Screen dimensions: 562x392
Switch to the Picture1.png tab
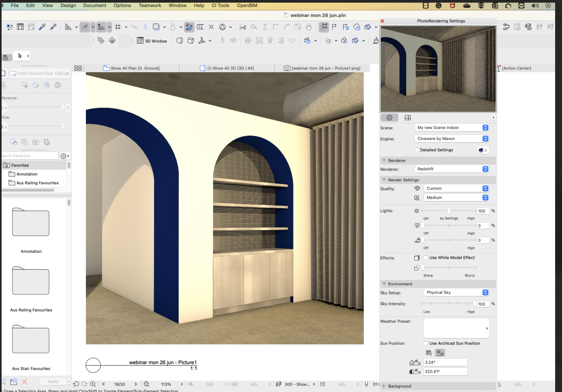[322, 68]
